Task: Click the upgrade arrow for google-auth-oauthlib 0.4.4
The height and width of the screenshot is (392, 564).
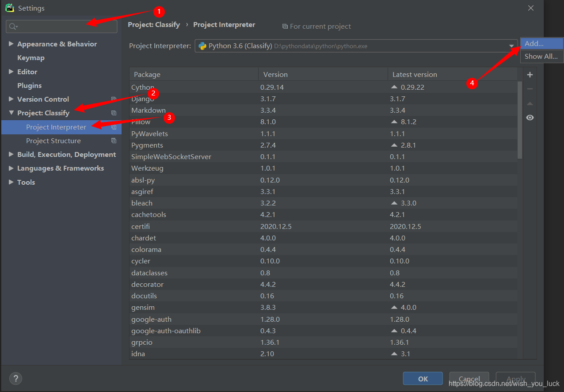Action: pyautogui.click(x=394, y=331)
